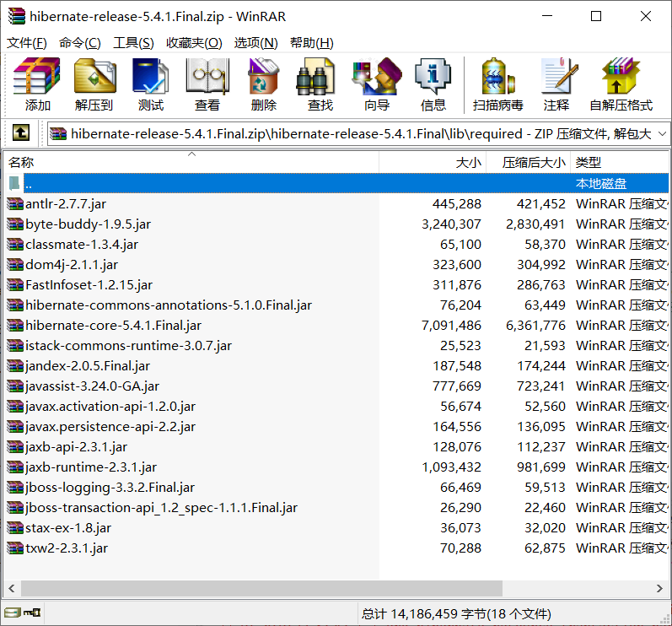The height and width of the screenshot is (626, 672).
Task: Open the 收藏夹(O) menu
Action: click(x=194, y=43)
